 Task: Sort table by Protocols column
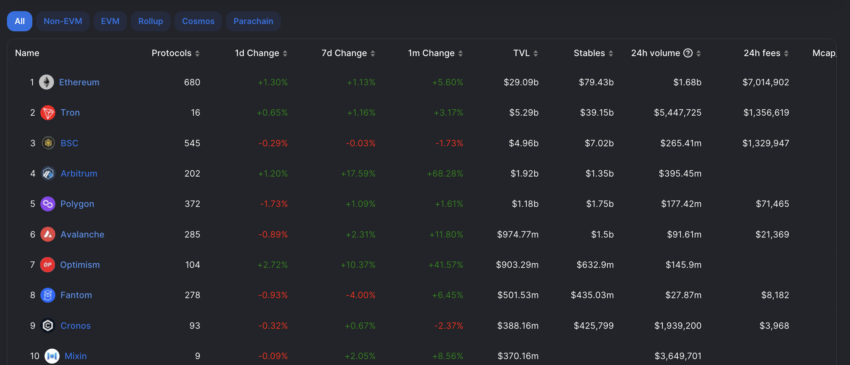click(176, 53)
